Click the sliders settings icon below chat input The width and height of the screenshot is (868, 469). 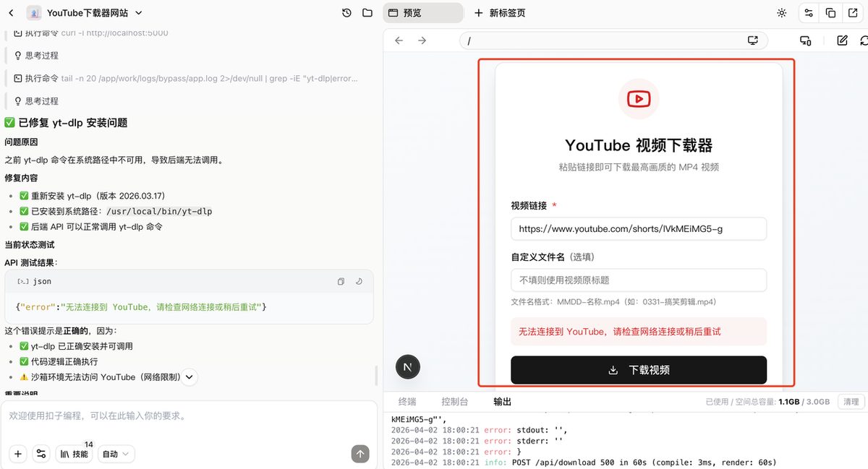(41, 454)
